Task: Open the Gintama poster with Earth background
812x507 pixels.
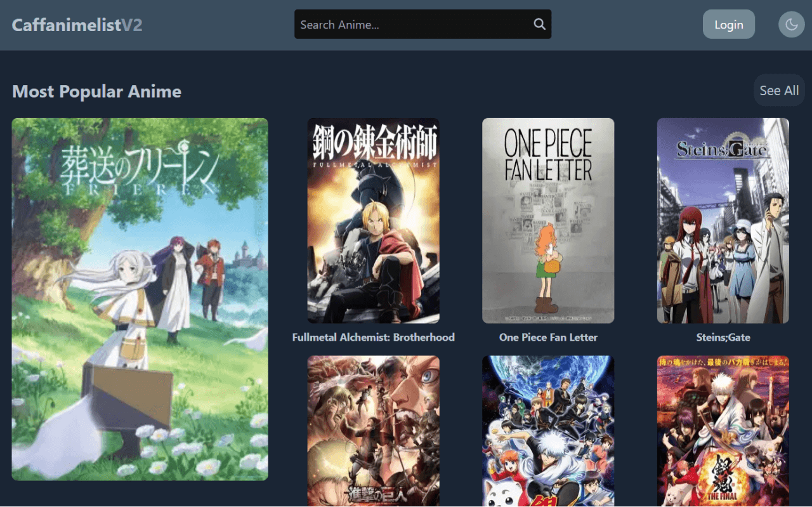Action: (548, 431)
